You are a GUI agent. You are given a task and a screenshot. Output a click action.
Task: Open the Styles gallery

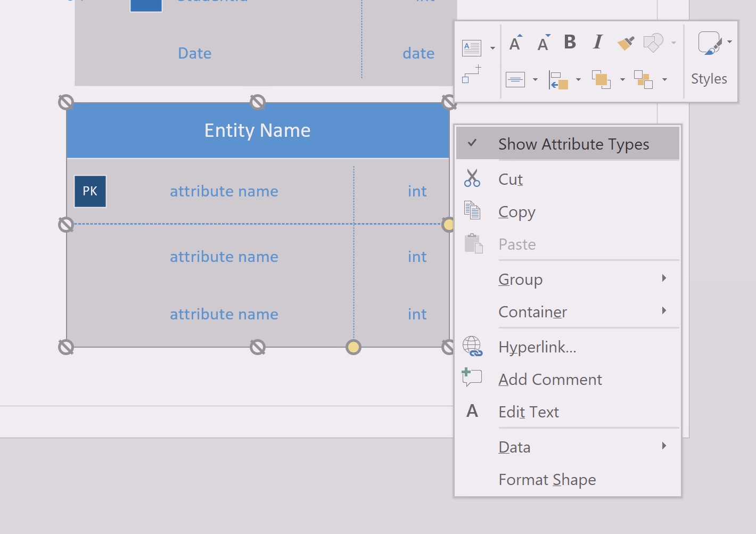710,59
